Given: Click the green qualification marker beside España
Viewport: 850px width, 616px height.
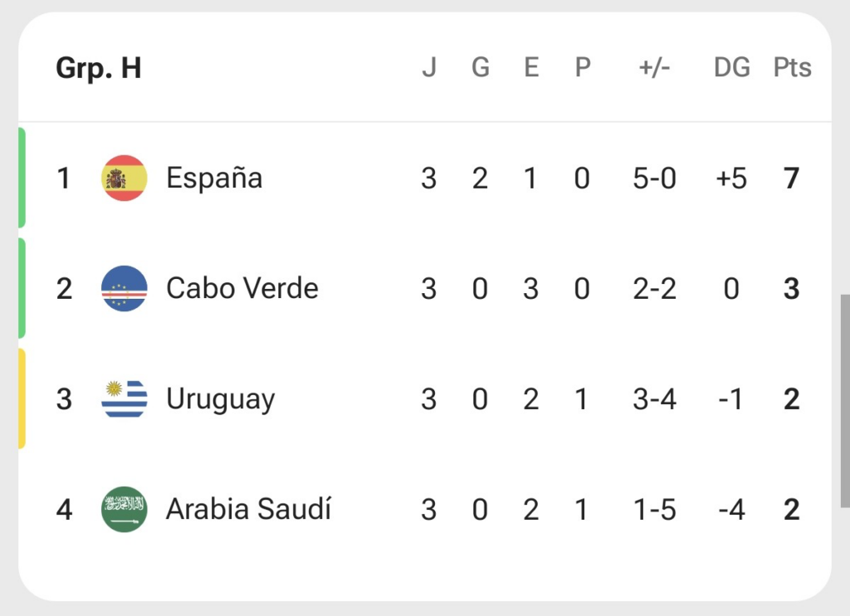Looking at the screenshot, I should coord(22,178).
